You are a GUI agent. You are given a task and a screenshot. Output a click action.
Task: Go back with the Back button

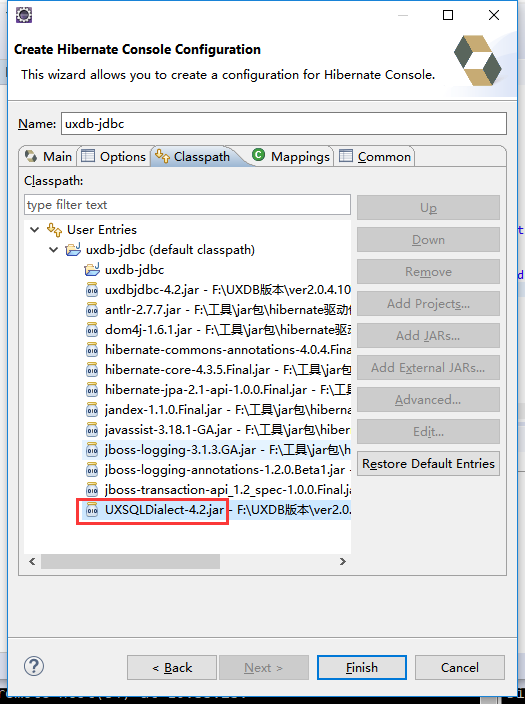coord(172,668)
